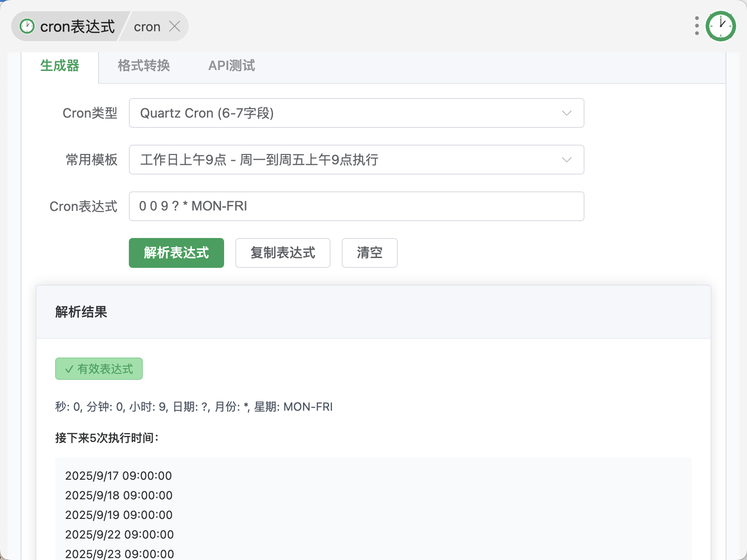Click the parsed fields summary line

pos(194,407)
